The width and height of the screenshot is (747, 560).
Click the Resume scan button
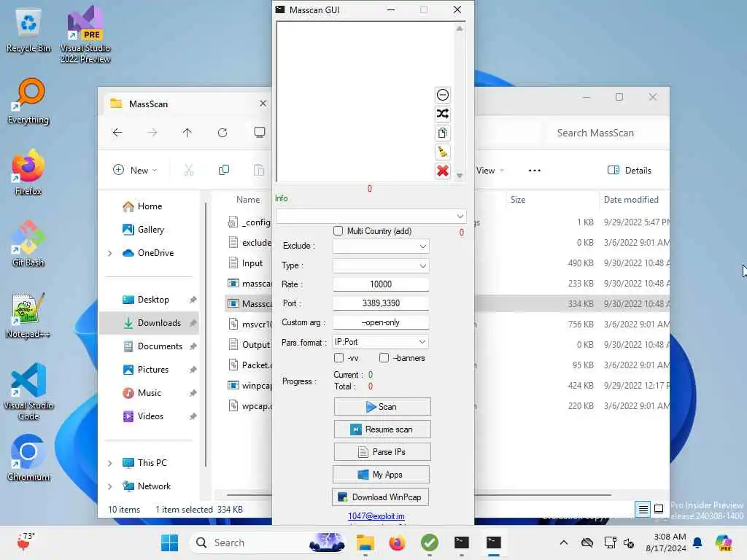click(382, 429)
